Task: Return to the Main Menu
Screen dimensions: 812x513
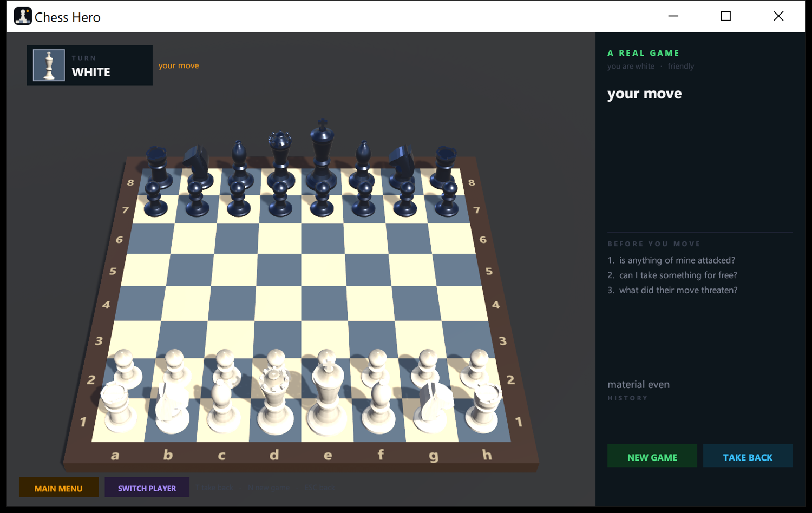Action: pyautogui.click(x=58, y=488)
